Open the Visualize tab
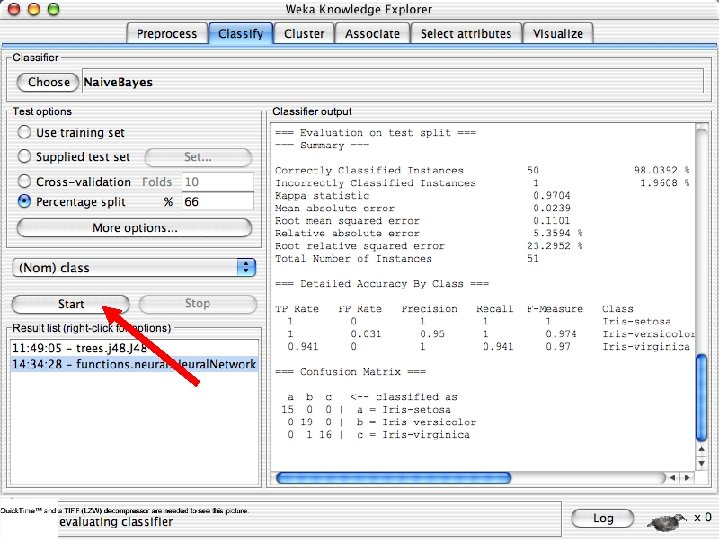This screenshot has height=540, width=720. (x=558, y=34)
